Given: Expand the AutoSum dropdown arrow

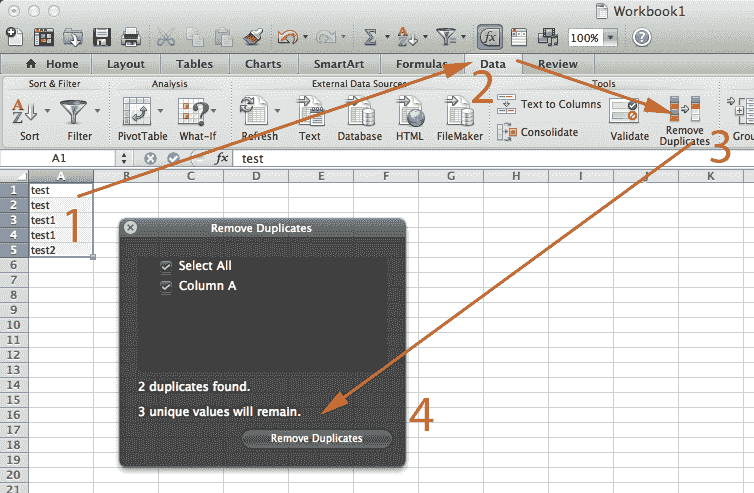Looking at the screenshot, I should [387, 37].
